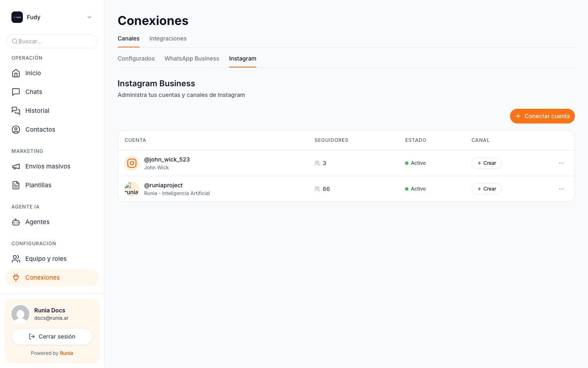Click the Envíos masivos megaphone icon
Image resolution: width=588 pixels, height=368 pixels.
click(x=16, y=166)
